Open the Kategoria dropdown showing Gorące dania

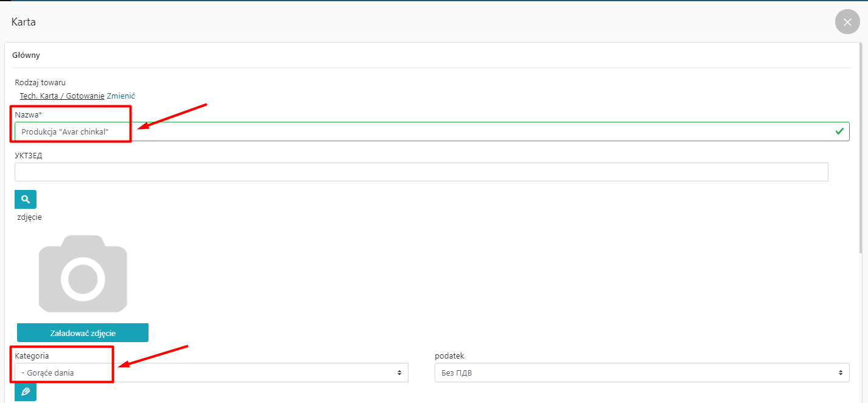pos(211,373)
